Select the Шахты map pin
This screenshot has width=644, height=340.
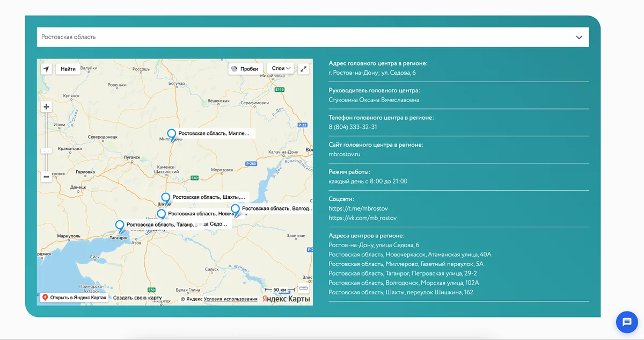pos(165,199)
